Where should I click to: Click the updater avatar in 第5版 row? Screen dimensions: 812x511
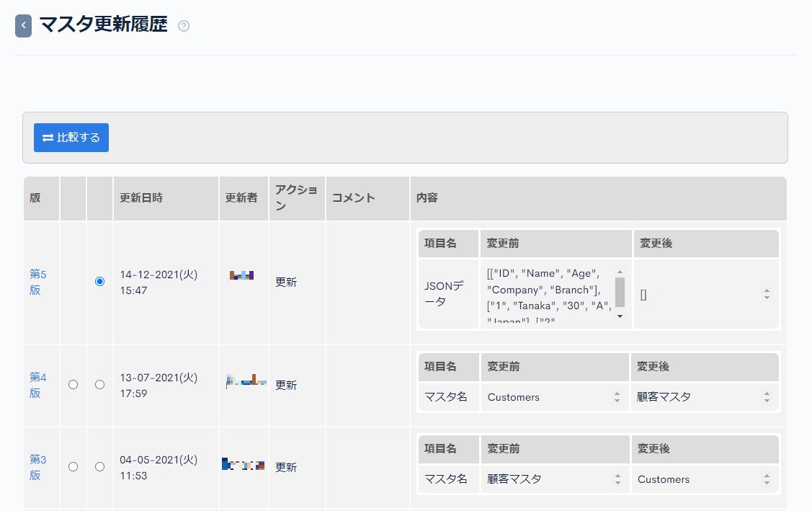pyautogui.click(x=241, y=275)
